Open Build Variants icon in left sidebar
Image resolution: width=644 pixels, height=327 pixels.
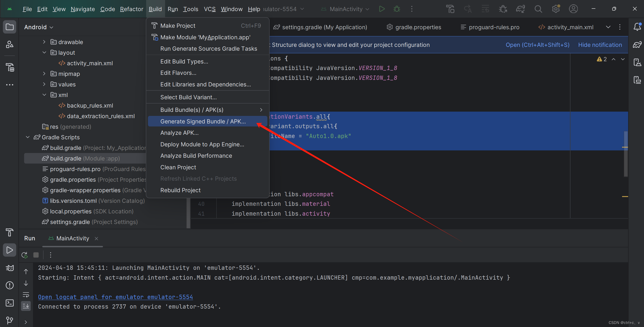pyautogui.click(x=10, y=67)
